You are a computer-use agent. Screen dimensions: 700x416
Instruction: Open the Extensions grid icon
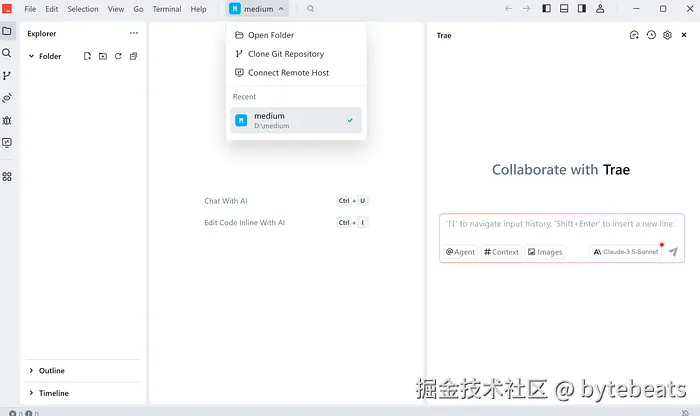pyautogui.click(x=7, y=177)
